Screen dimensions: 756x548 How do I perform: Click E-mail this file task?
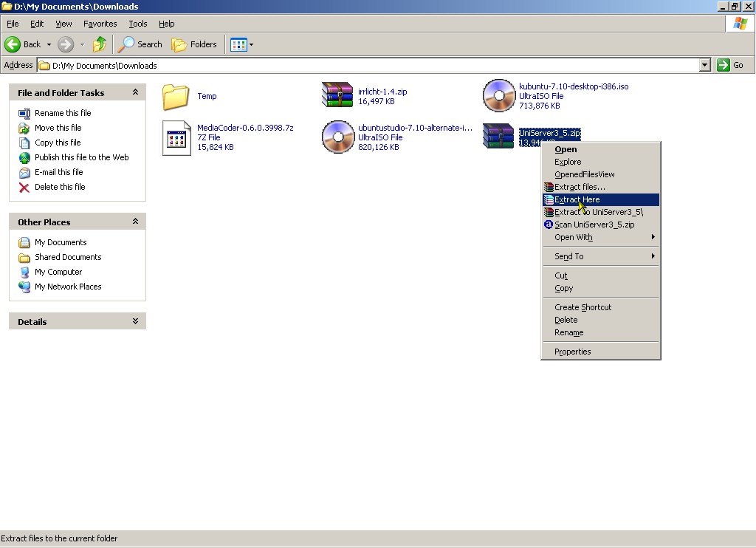coord(59,172)
